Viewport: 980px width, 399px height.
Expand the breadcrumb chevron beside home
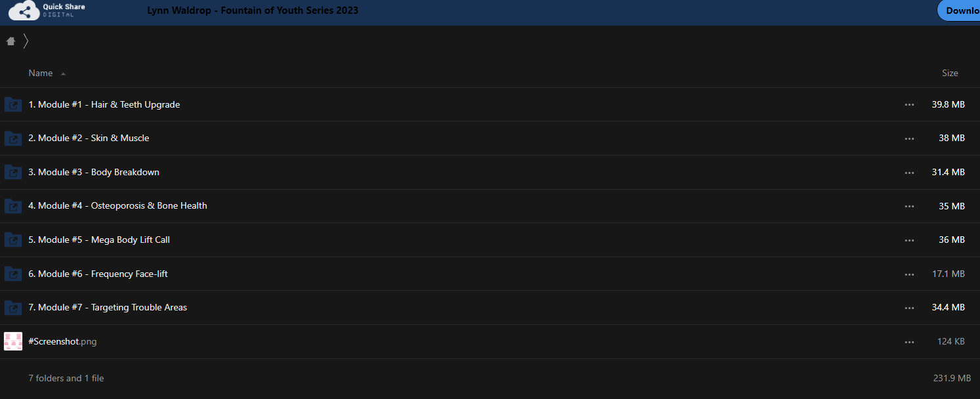[x=26, y=41]
